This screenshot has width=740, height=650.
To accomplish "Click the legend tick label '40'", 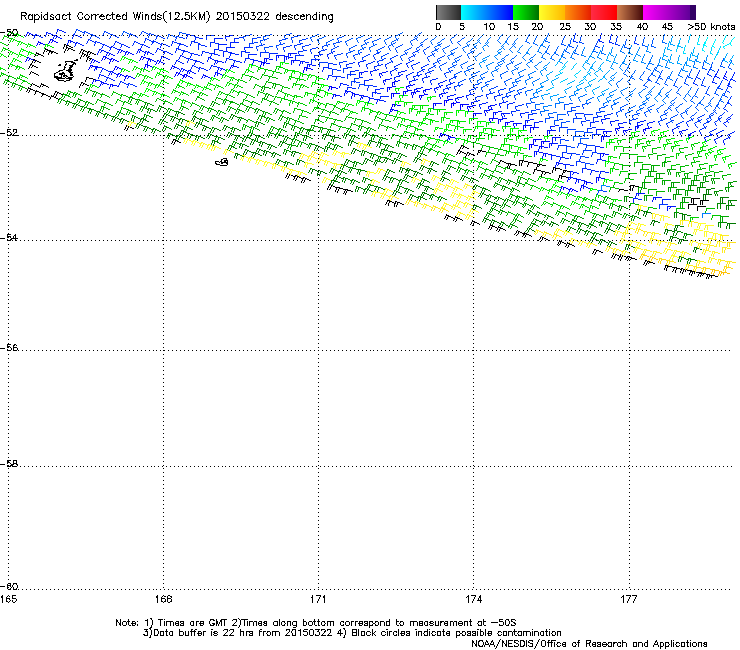I will [x=642, y=27].
